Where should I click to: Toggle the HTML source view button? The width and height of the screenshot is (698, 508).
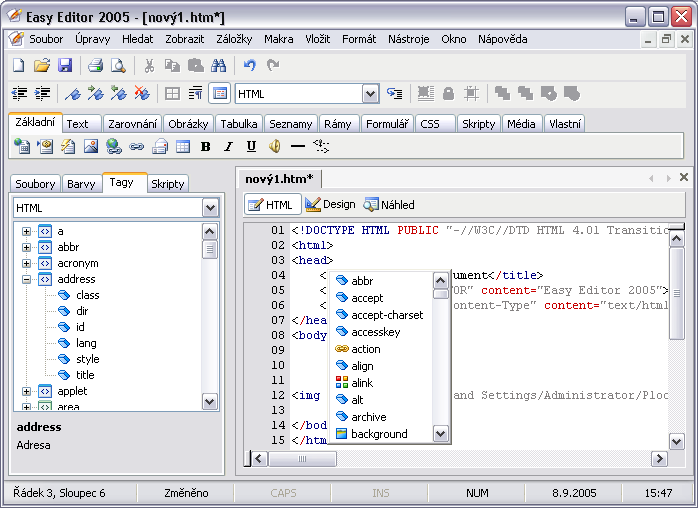pyautogui.click(x=270, y=205)
